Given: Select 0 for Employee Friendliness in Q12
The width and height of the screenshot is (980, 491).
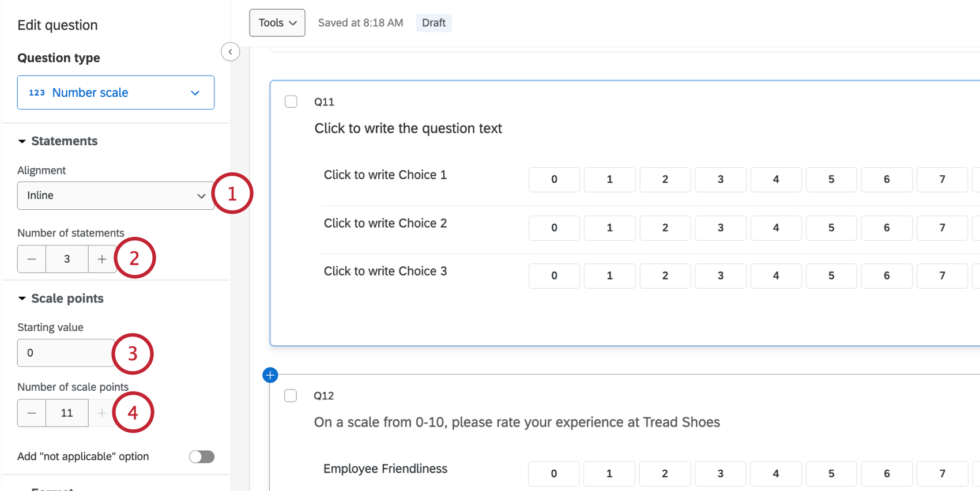Looking at the screenshot, I should coord(553,474).
